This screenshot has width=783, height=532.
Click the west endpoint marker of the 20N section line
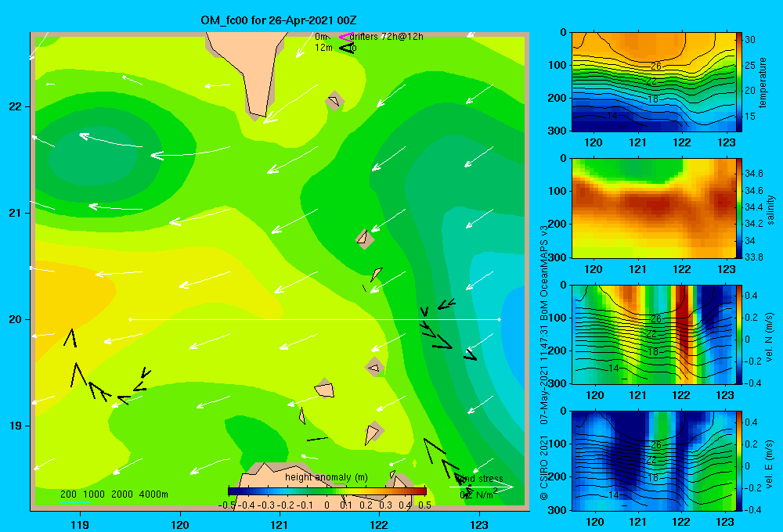[130, 319]
